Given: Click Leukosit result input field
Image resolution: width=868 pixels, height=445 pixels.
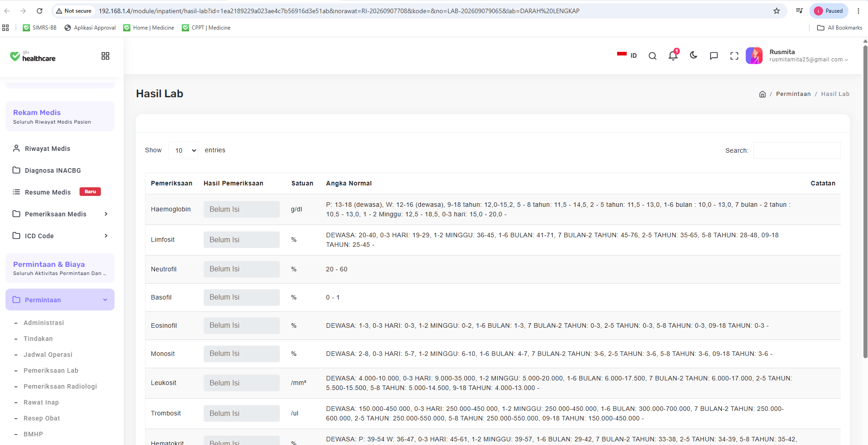Looking at the screenshot, I should coord(241,383).
